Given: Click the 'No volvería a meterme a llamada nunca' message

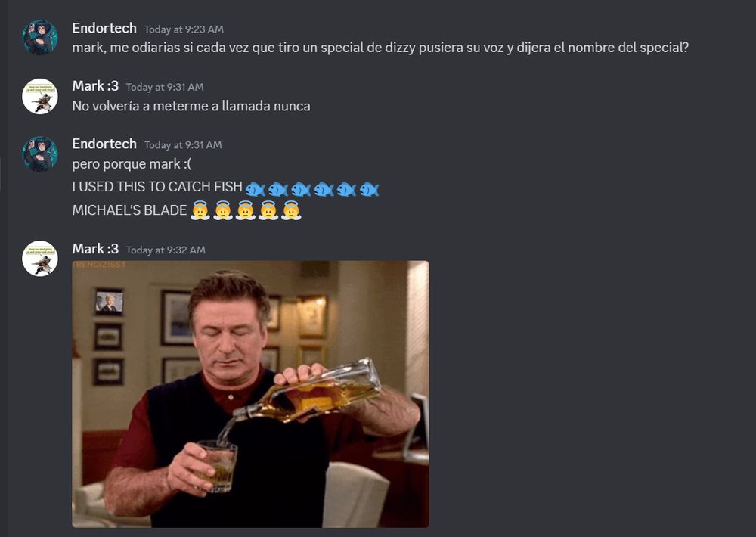Looking at the screenshot, I should pyautogui.click(x=191, y=106).
